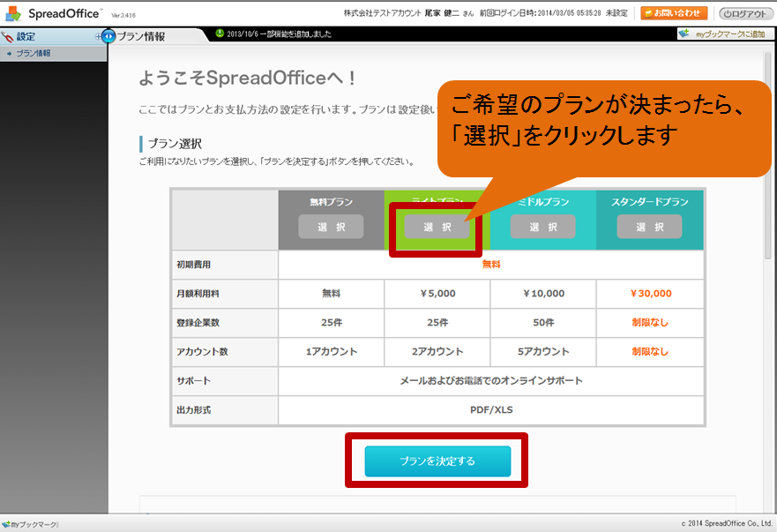Viewport: 777px width, 532px height.
Task: Click the user name 尾家 健二
Action: [x=442, y=13]
